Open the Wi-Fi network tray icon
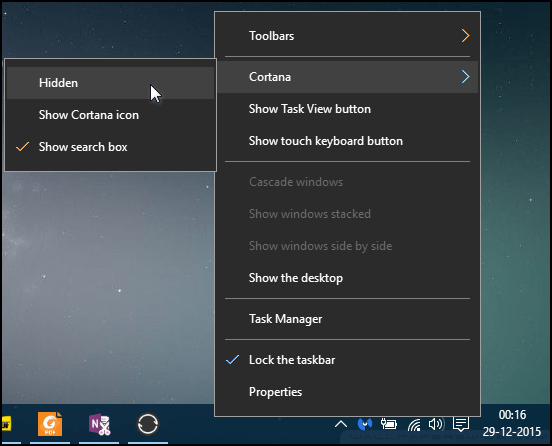Screen dimensions: 552x446 point(414,425)
